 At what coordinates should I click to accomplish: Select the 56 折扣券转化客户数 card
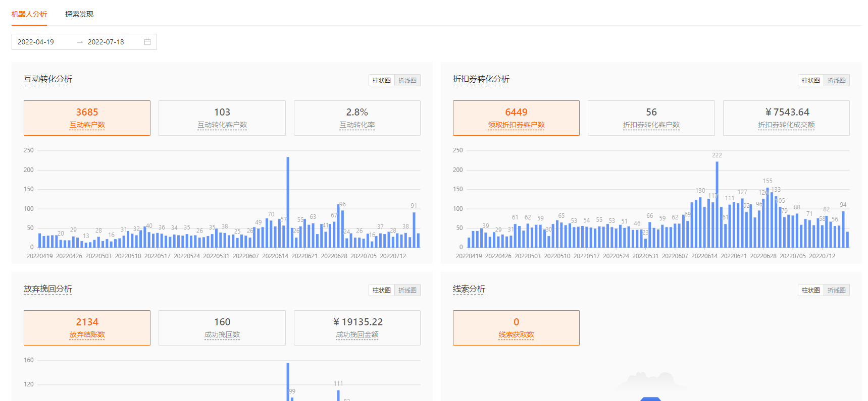click(651, 118)
